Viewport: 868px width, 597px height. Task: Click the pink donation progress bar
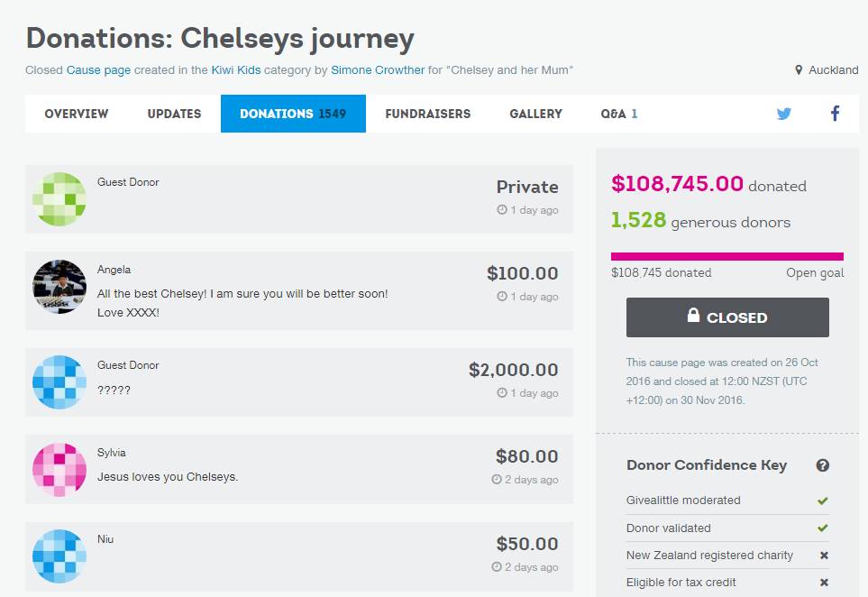tap(726, 256)
